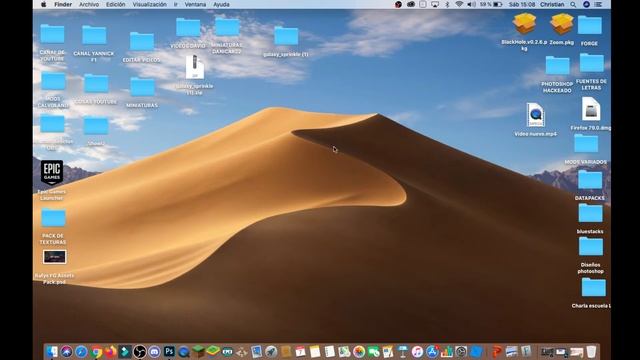
Task: Select CANAL DE YOUTUBE folder
Action: point(52,34)
